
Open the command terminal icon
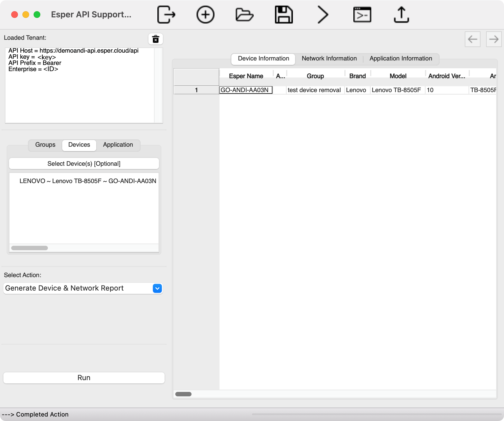pos(362,15)
